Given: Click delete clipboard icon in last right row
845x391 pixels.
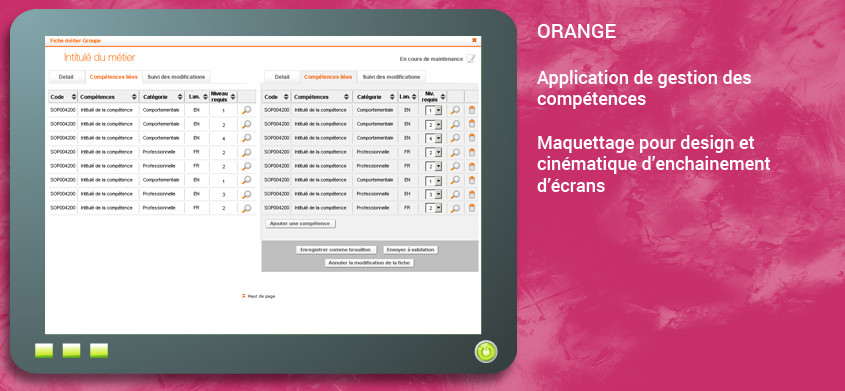Looking at the screenshot, I should coord(472,208).
